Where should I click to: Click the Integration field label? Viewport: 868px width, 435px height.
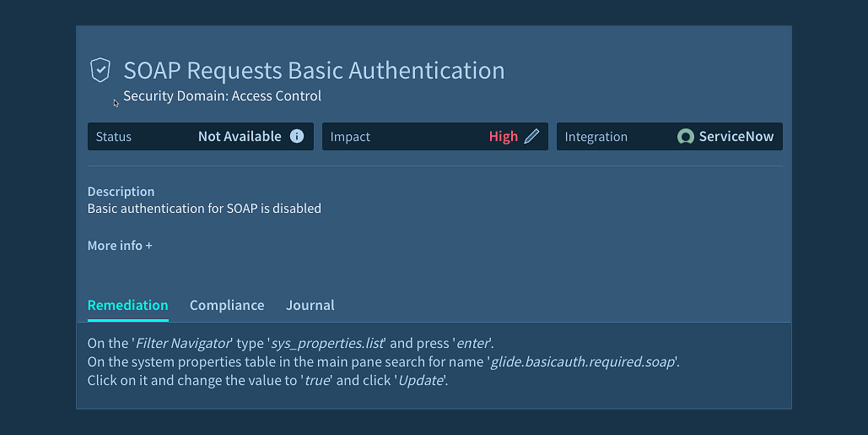click(596, 137)
